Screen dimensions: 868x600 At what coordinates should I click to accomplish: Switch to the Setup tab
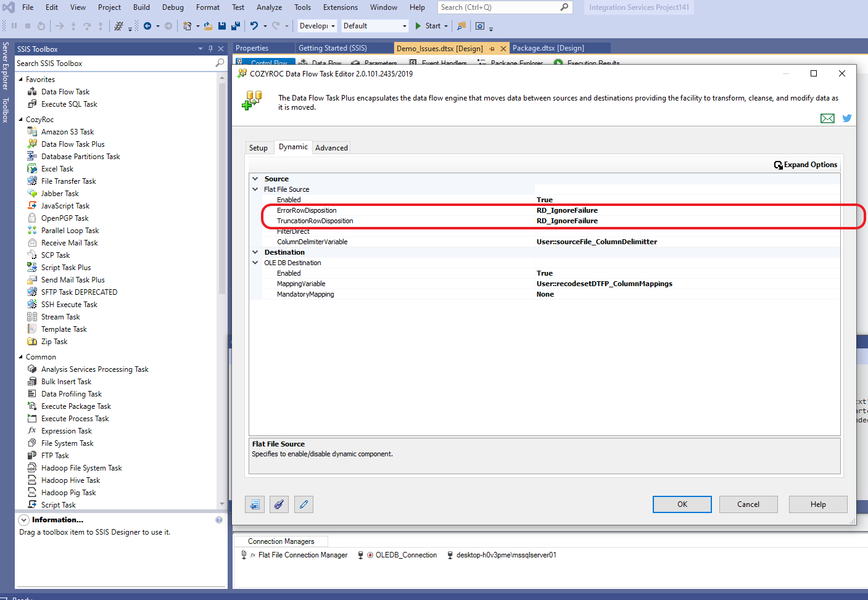click(258, 148)
